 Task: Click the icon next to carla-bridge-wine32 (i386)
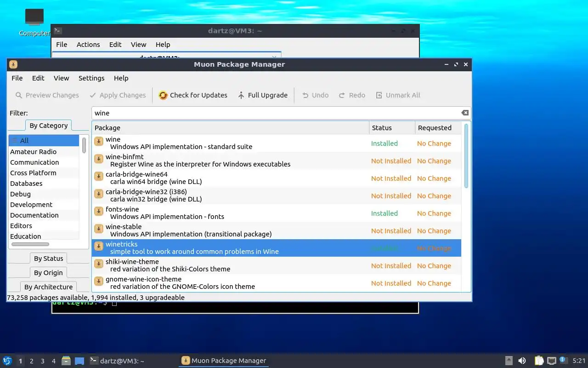pos(98,194)
